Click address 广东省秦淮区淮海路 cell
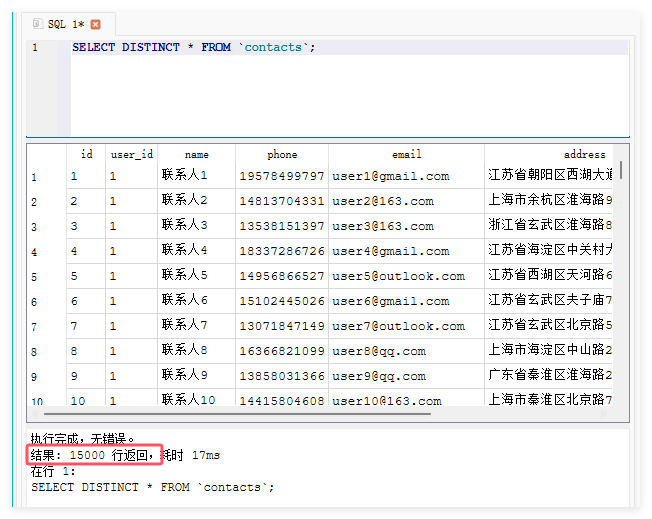 click(550, 375)
